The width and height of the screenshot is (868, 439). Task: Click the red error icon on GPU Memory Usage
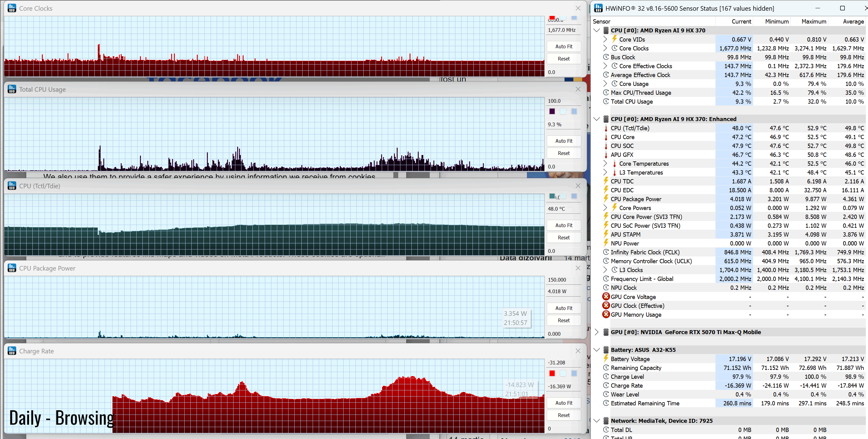click(606, 314)
